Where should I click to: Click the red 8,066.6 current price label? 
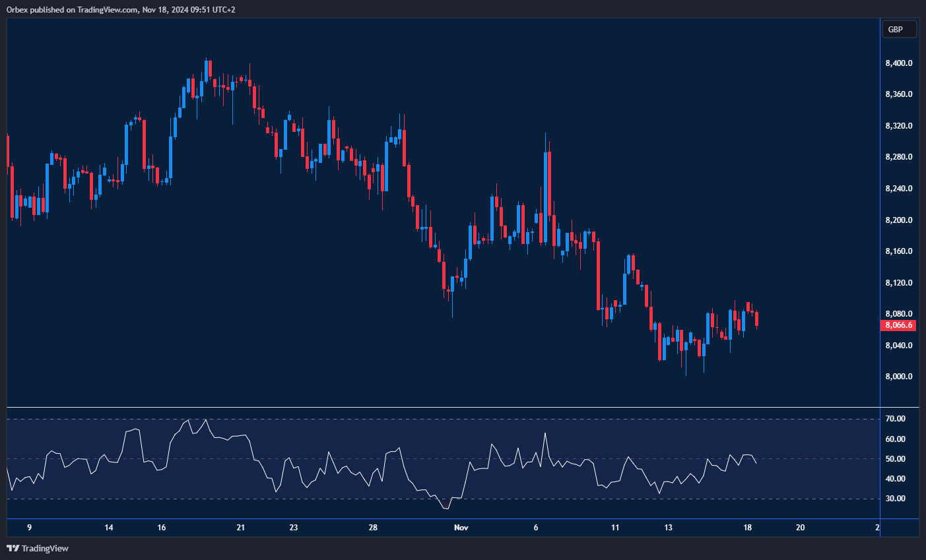pos(898,325)
